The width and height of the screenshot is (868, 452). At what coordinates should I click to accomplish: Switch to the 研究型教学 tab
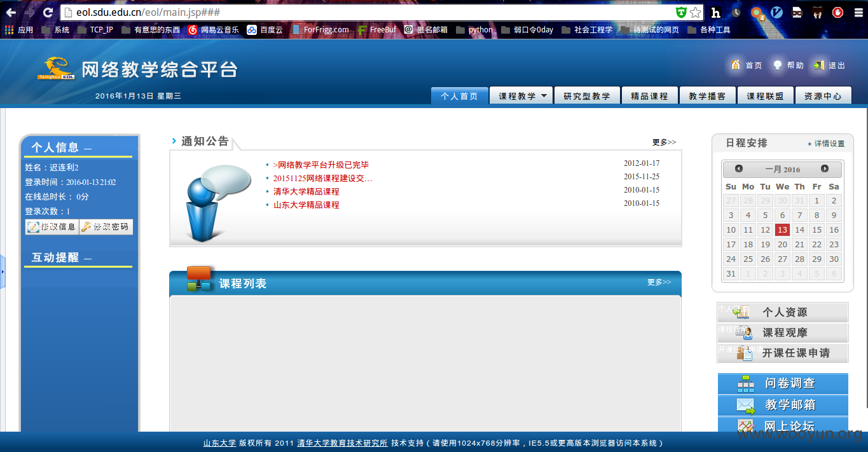(x=586, y=96)
